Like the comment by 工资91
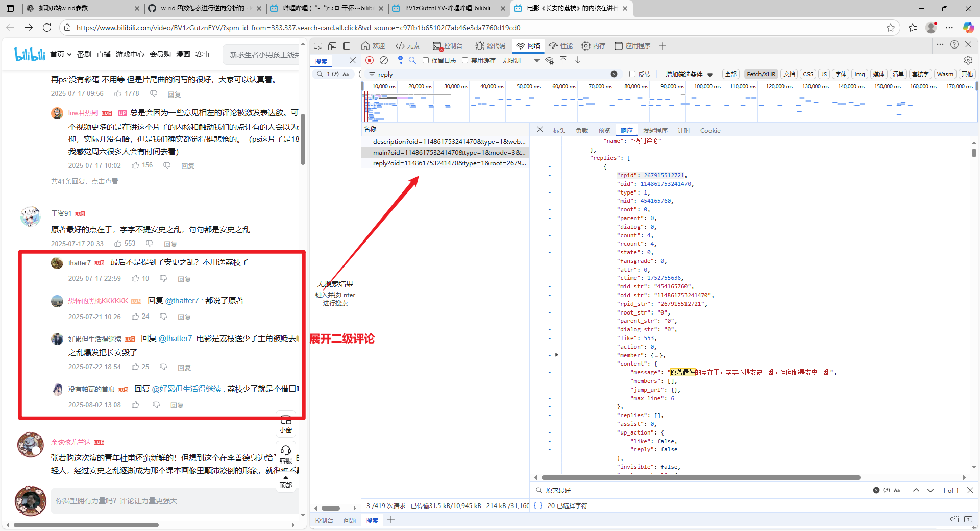Viewport: 980px width, 531px height. (118, 244)
